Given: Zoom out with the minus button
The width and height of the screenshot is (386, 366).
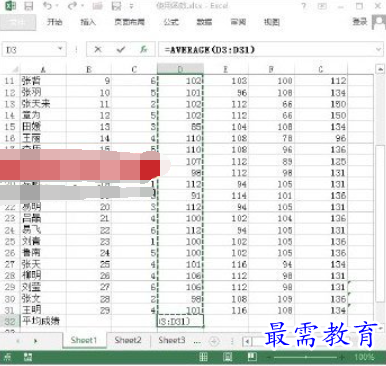Looking at the screenshot, I should click(x=269, y=357).
